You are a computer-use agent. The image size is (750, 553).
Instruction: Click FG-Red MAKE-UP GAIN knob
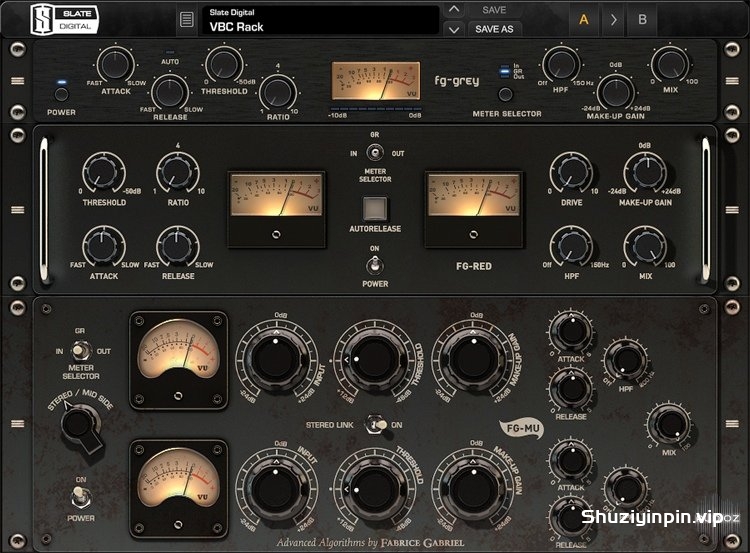(x=645, y=173)
